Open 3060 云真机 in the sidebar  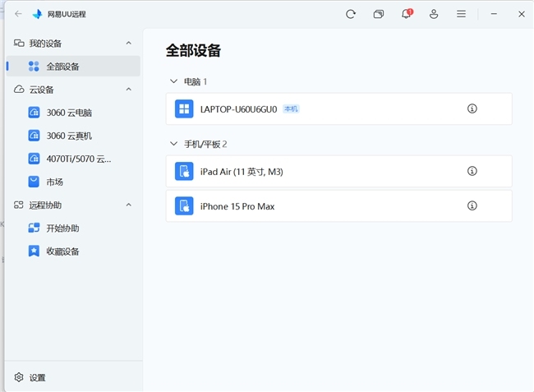click(73, 136)
